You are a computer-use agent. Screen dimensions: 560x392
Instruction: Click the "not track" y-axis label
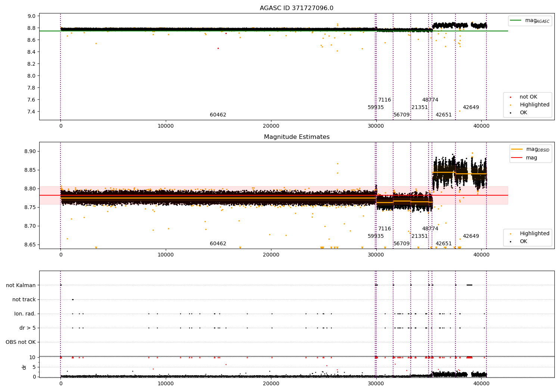[x=24, y=300]
